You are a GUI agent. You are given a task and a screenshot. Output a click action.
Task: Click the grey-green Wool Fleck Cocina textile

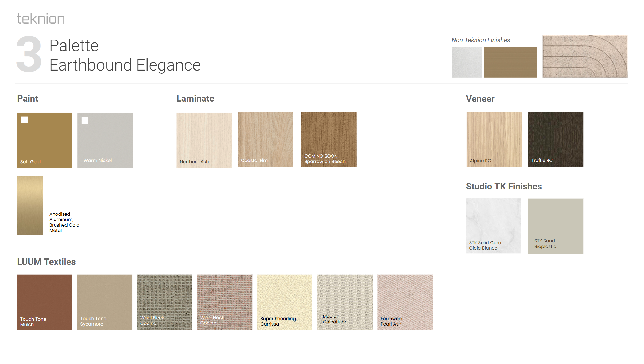coord(165,302)
